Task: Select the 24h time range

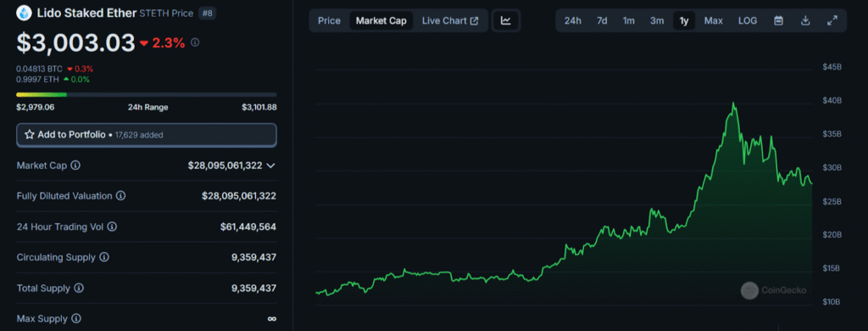Action: pos(572,20)
